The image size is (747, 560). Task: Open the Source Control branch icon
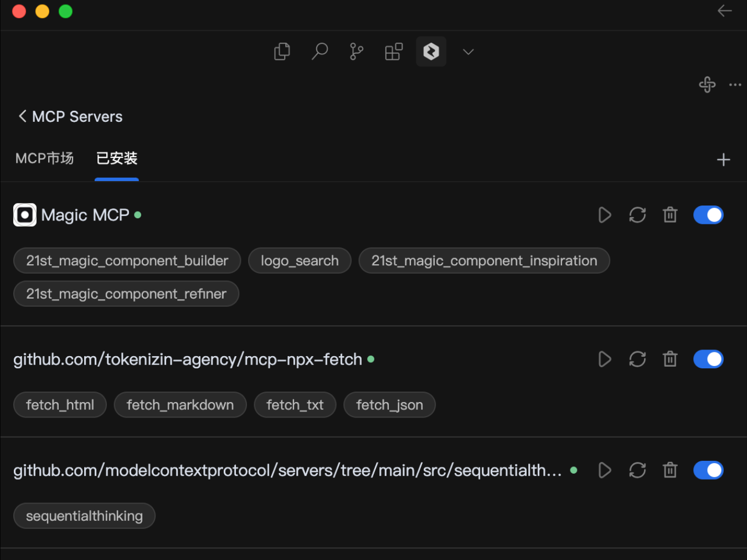coord(357,52)
